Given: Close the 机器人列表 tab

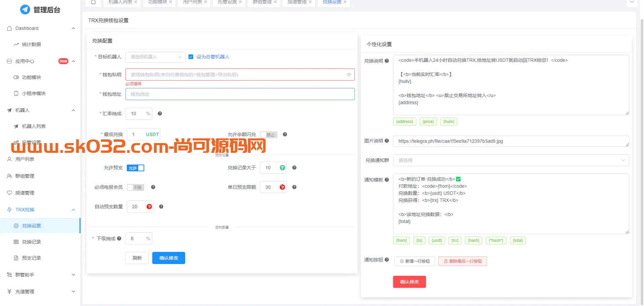Looking at the screenshot, I should click(x=136, y=2).
